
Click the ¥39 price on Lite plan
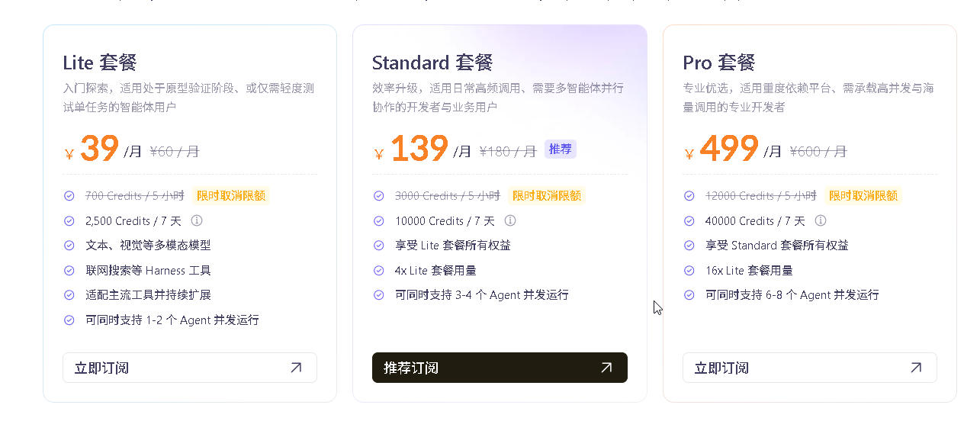point(92,149)
